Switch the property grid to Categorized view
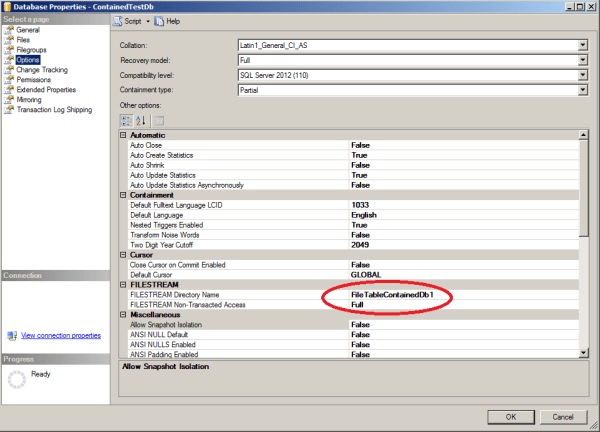The width and height of the screenshot is (600, 432). coord(126,121)
